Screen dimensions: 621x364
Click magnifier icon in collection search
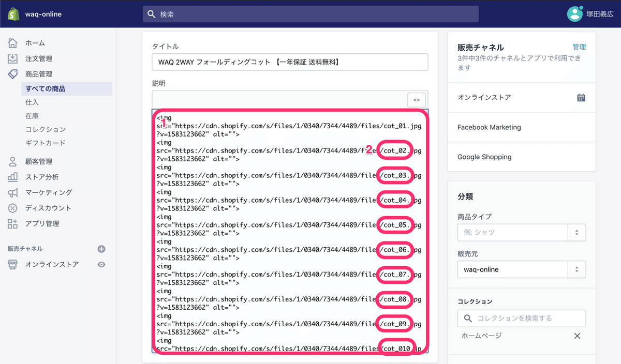468,318
